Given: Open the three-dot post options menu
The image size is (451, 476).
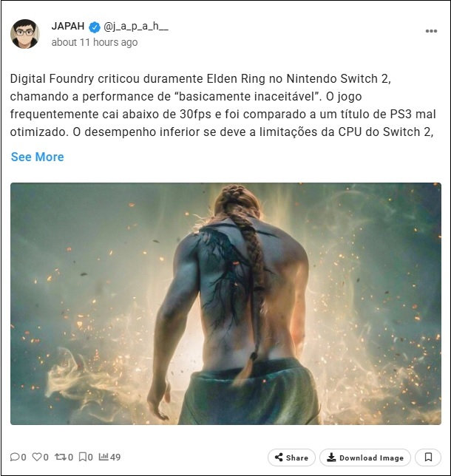Looking at the screenshot, I should [431, 31].
